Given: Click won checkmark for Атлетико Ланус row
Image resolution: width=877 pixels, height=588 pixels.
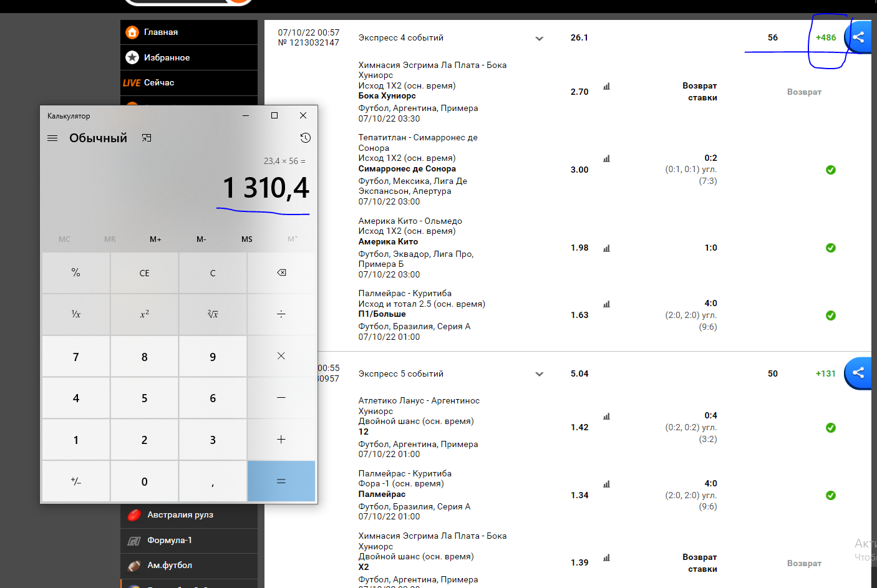Looking at the screenshot, I should [831, 428].
